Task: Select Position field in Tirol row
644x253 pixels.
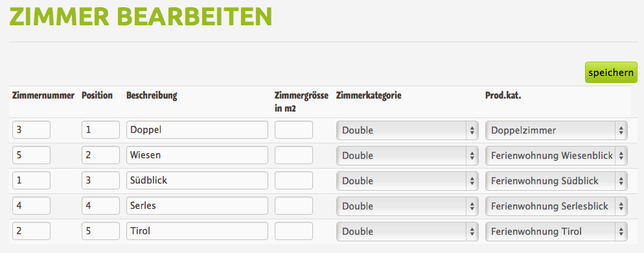Action: point(100,231)
